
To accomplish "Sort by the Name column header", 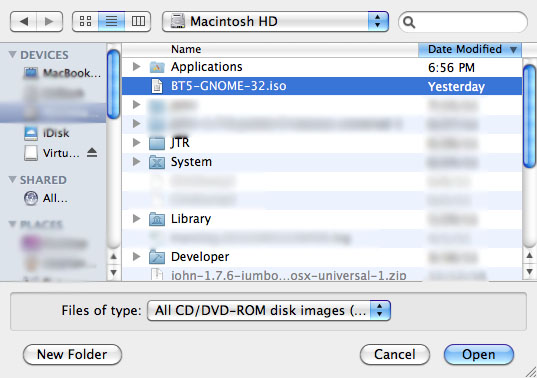I will 270,49.
